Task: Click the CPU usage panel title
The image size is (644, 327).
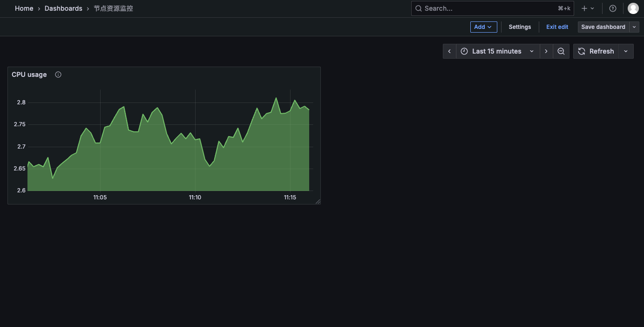Action: pyautogui.click(x=29, y=74)
